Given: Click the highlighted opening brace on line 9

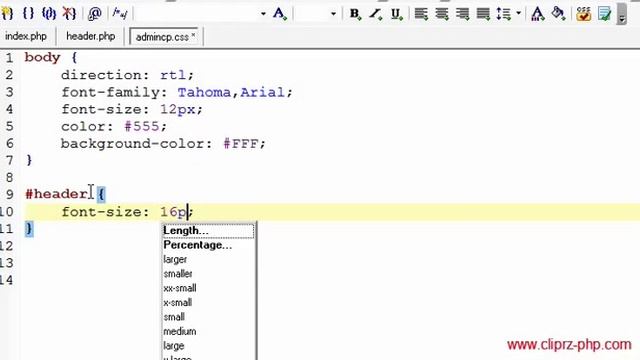Looking at the screenshot, I should tap(101, 194).
